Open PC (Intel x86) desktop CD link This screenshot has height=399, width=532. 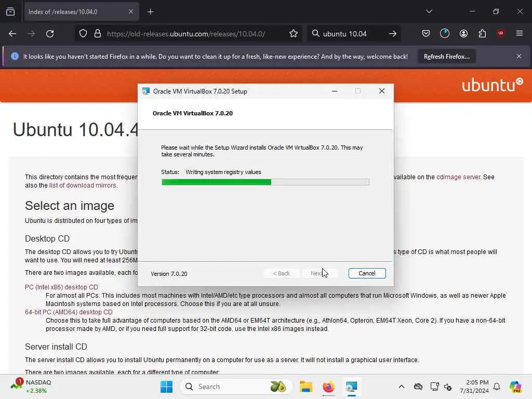(61, 287)
